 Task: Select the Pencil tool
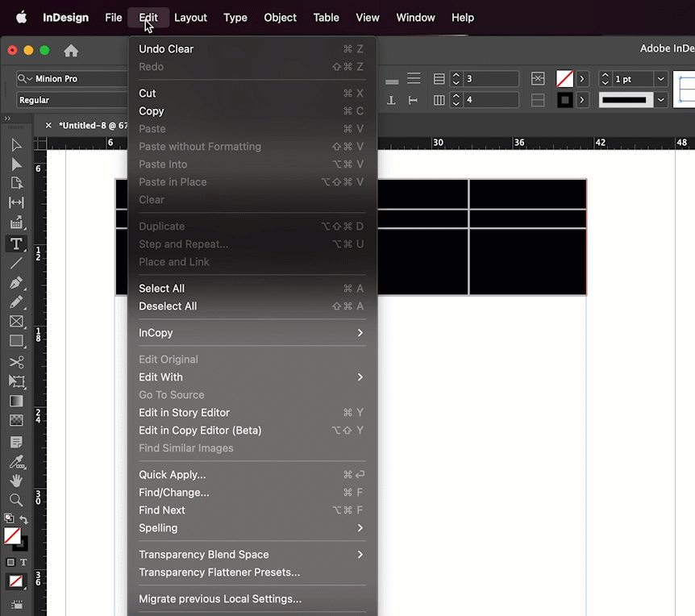(16, 302)
